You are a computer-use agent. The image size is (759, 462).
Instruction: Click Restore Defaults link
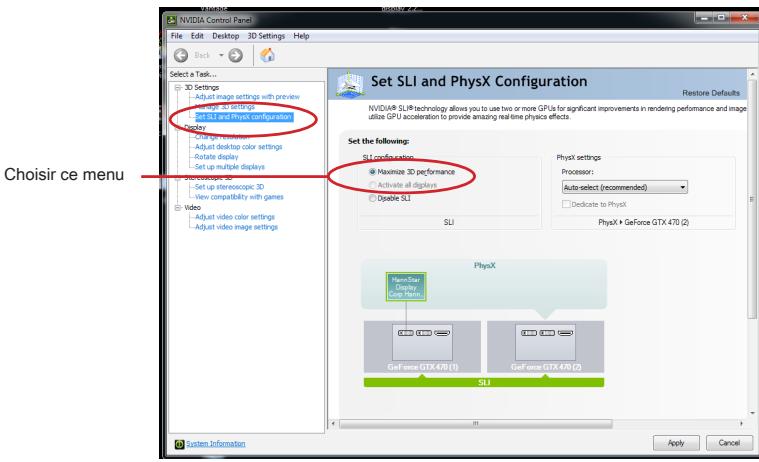711,93
